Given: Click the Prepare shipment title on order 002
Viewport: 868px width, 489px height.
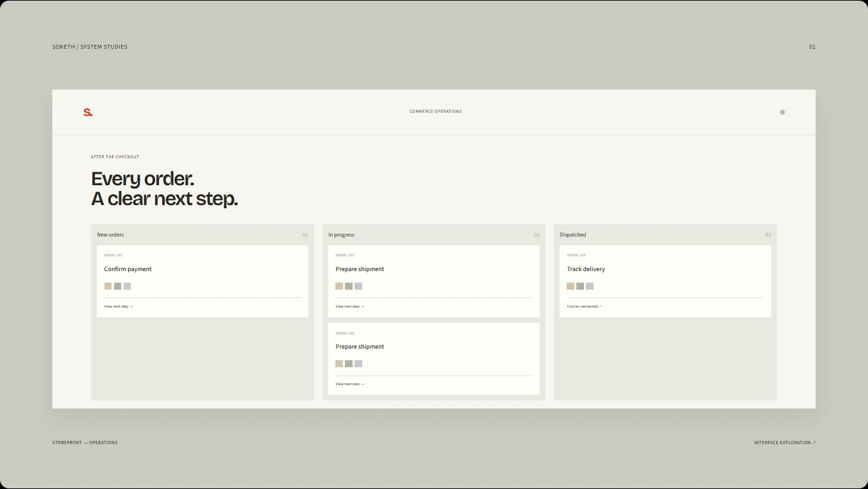Looking at the screenshot, I should [x=360, y=269].
